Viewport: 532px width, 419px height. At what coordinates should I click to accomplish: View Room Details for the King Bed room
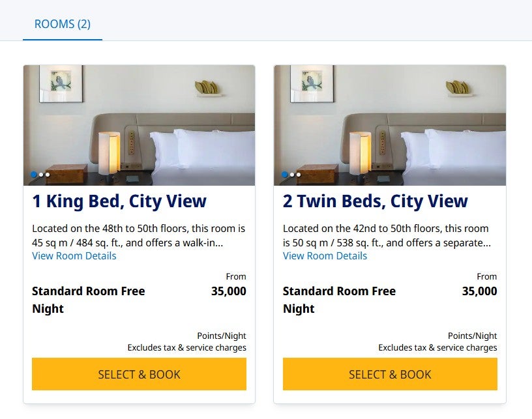coord(74,256)
